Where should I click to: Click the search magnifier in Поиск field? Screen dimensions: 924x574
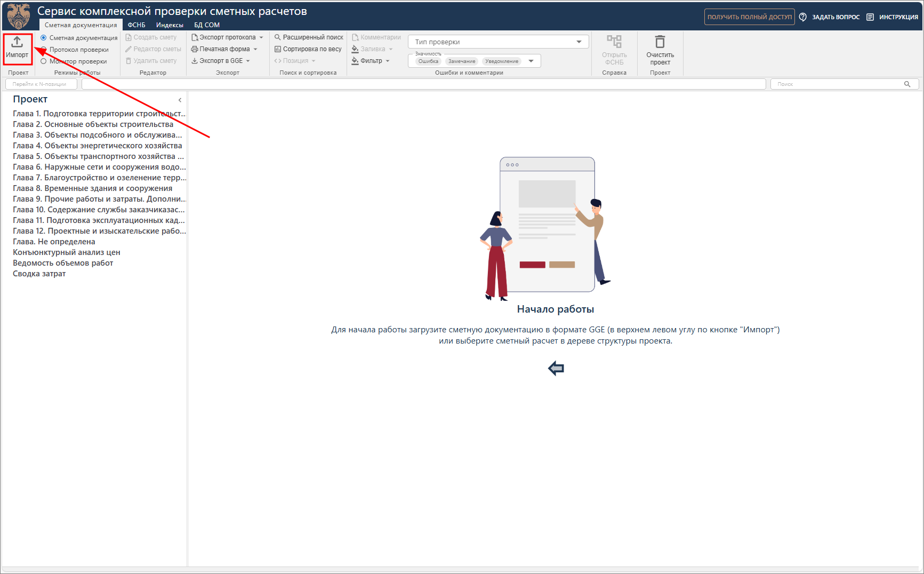(907, 84)
